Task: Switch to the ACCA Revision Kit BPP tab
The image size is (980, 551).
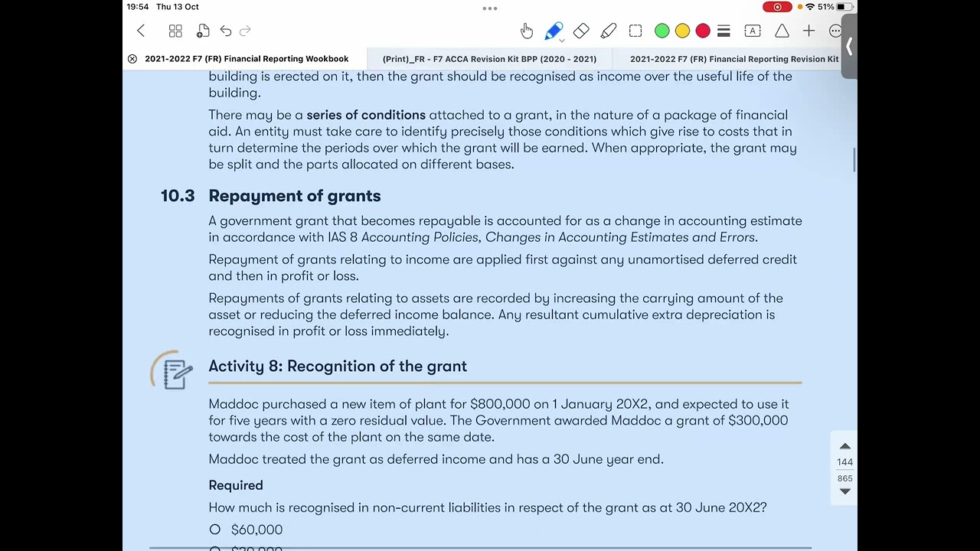Action: (489, 59)
